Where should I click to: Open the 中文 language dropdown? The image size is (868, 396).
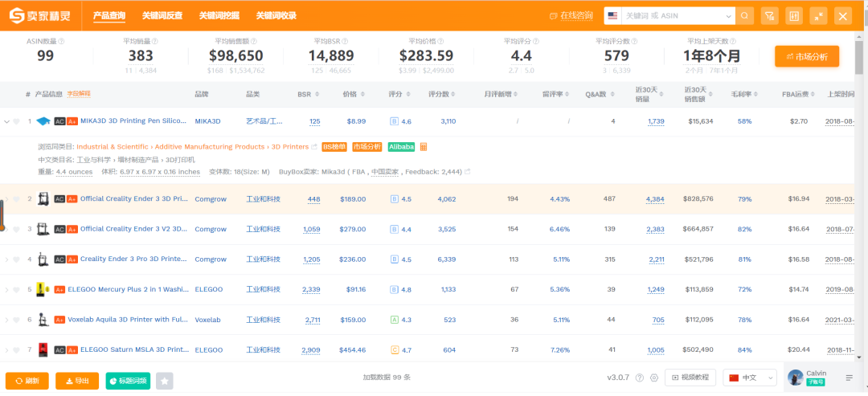[x=750, y=378]
